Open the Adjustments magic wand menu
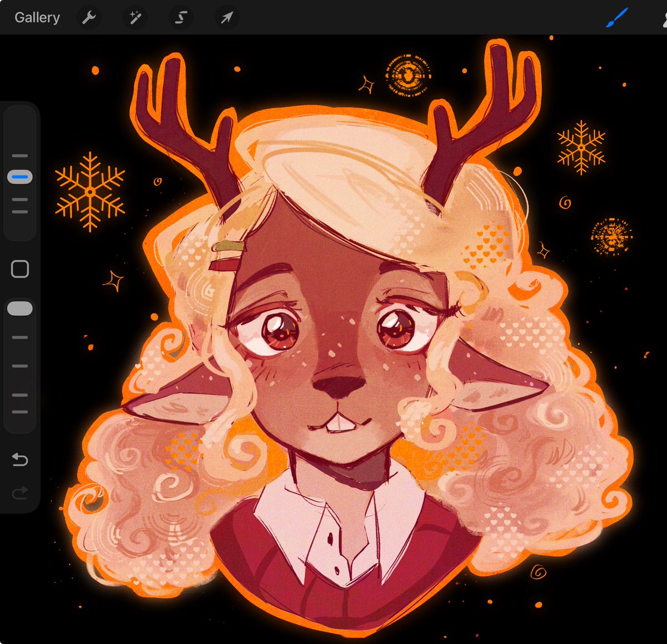 pyautogui.click(x=135, y=18)
